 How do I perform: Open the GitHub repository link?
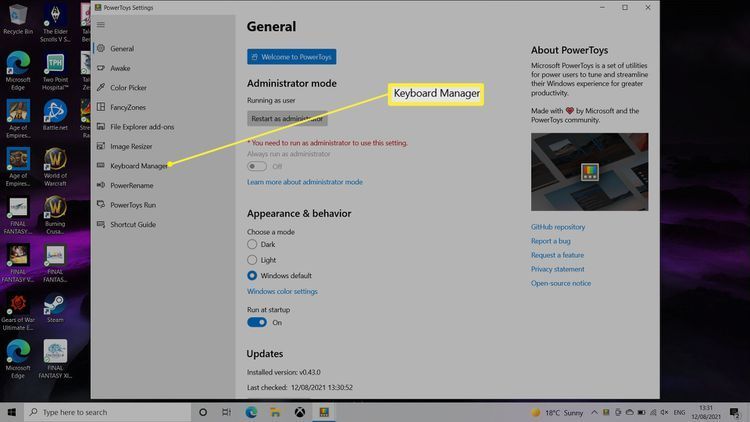pos(558,227)
